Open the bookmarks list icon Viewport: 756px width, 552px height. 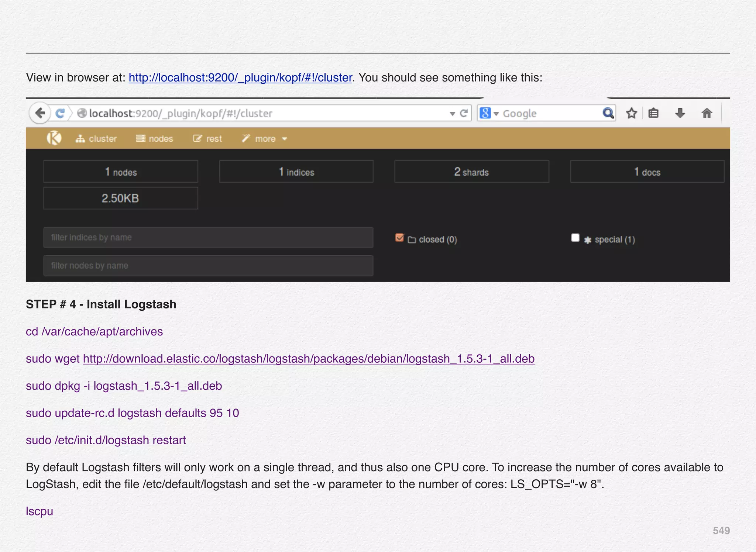tap(653, 113)
